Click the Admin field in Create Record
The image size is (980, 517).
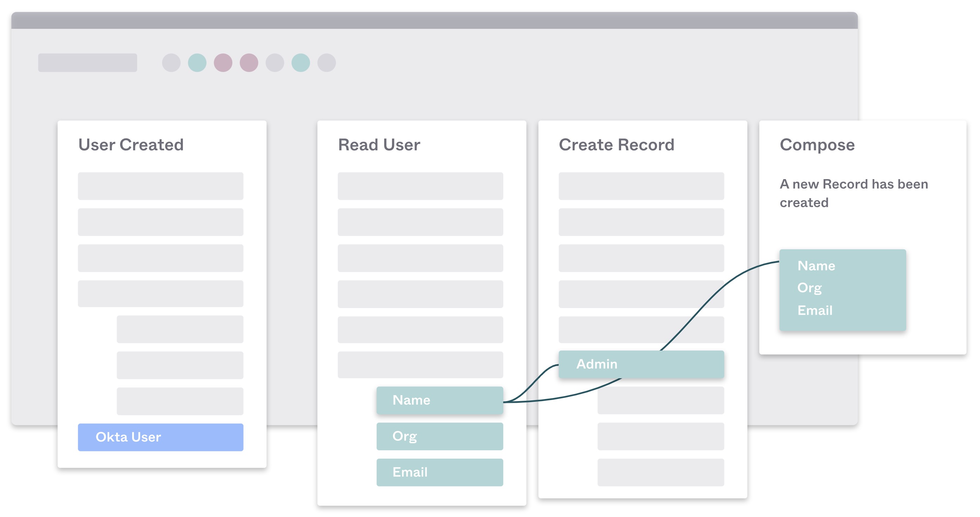tap(641, 364)
